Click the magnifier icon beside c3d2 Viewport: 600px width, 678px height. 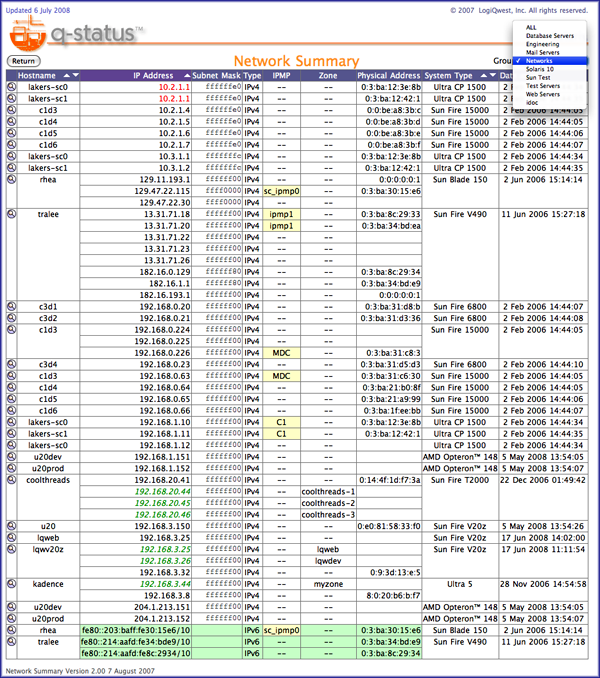(x=12, y=318)
